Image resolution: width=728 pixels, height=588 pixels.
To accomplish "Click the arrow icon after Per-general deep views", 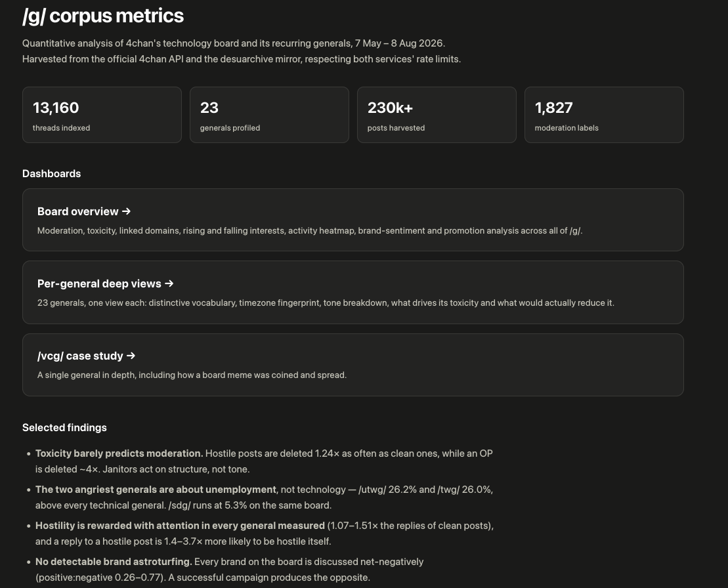I will [x=169, y=283].
